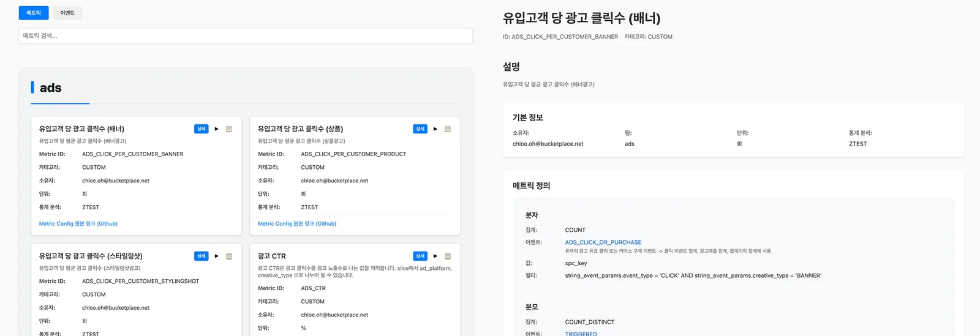Click the COUNT_DISTINCT aggregation value

click(x=590, y=322)
